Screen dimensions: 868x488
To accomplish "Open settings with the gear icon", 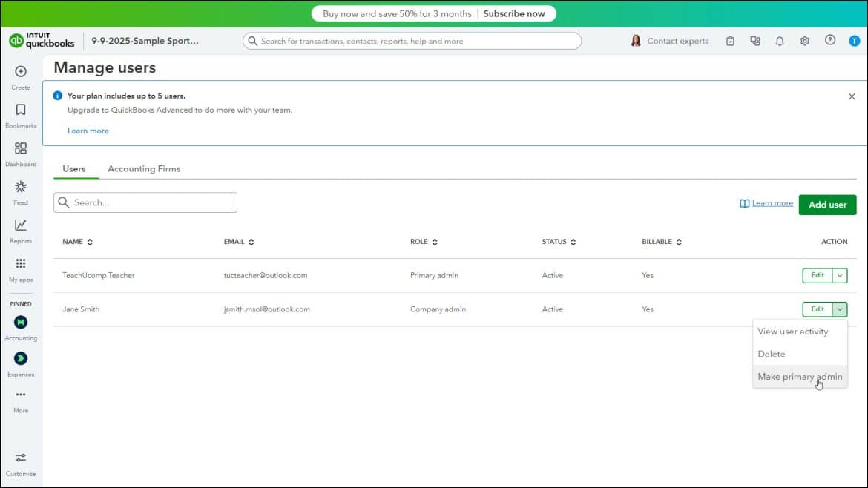I will 804,41.
